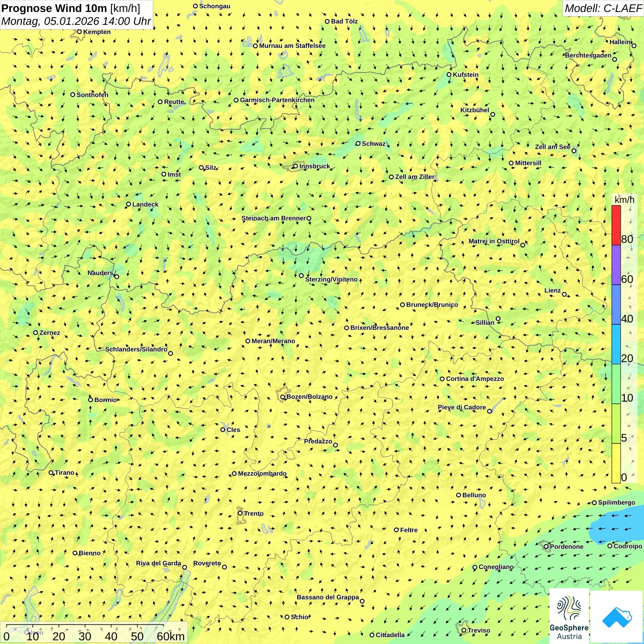This screenshot has width=644, height=644.
Task: Click the Conegliano label
Action: coord(496,567)
